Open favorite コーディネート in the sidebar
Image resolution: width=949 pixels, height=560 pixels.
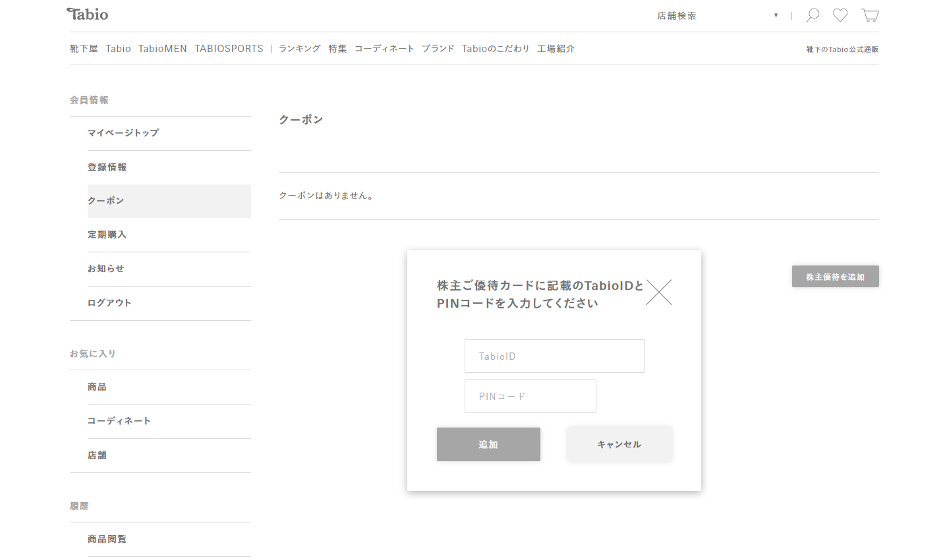[x=169, y=421]
